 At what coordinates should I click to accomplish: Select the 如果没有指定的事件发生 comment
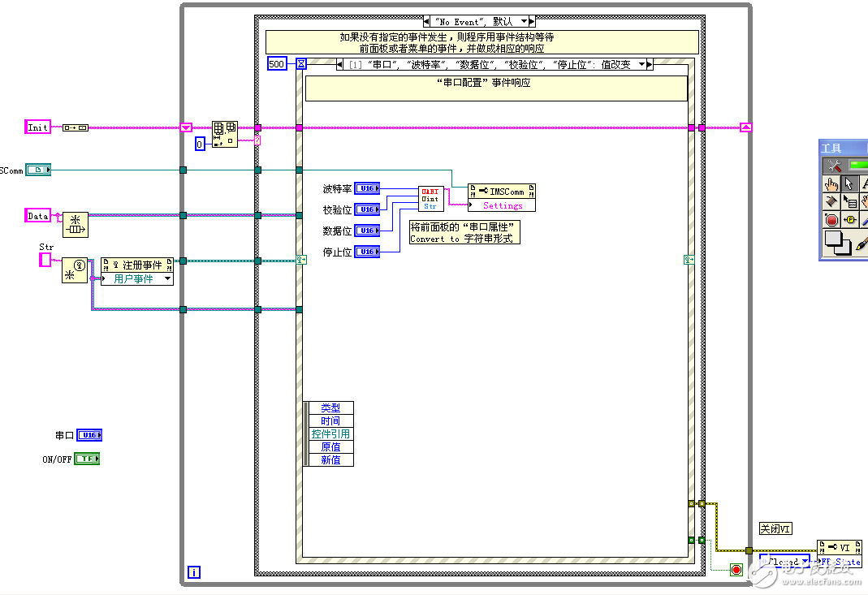point(482,42)
